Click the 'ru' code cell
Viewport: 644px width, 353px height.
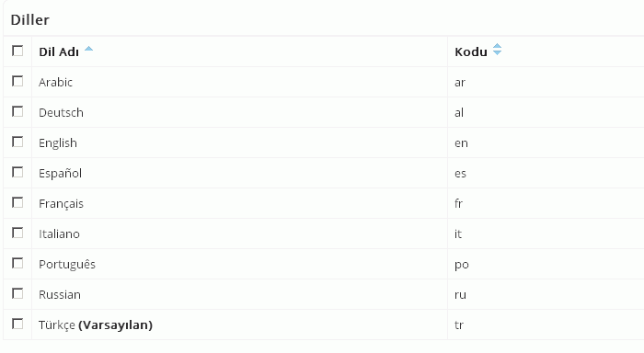click(460, 295)
